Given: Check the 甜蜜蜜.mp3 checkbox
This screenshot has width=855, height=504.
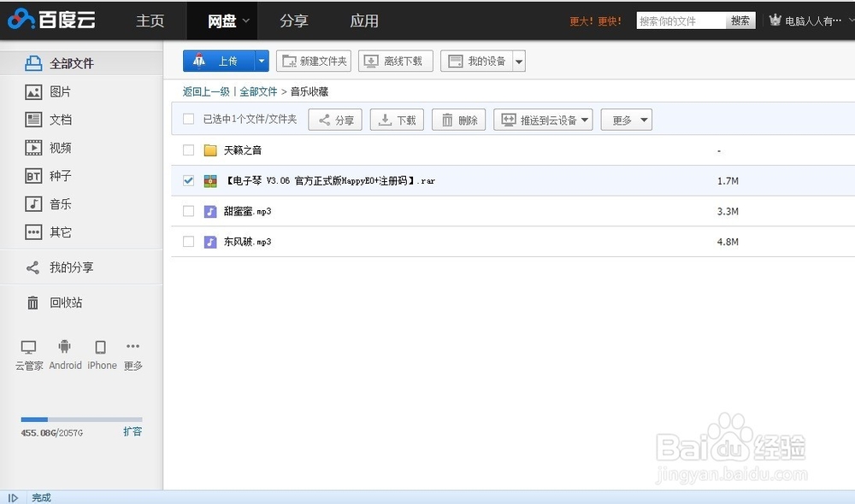Looking at the screenshot, I should (x=189, y=211).
